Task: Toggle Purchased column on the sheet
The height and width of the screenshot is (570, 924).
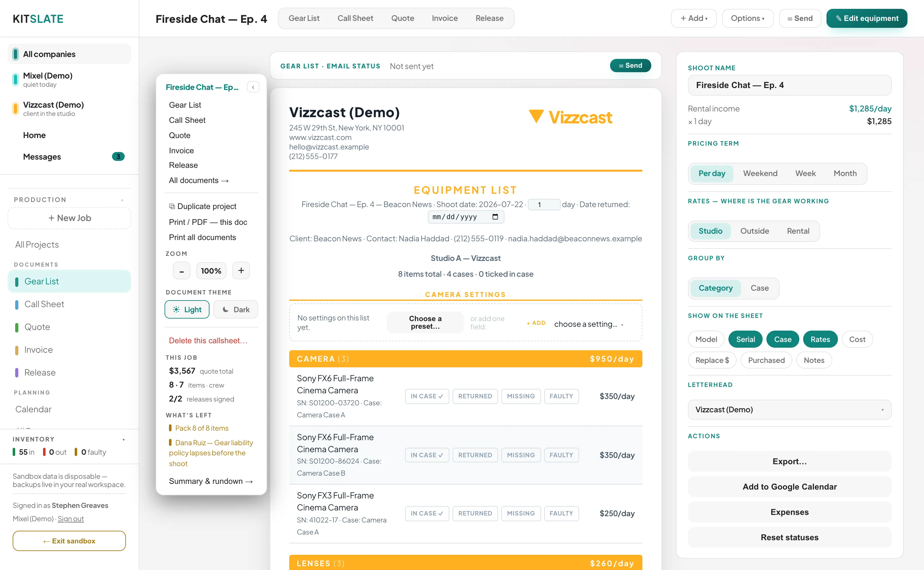Action: point(766,360)
